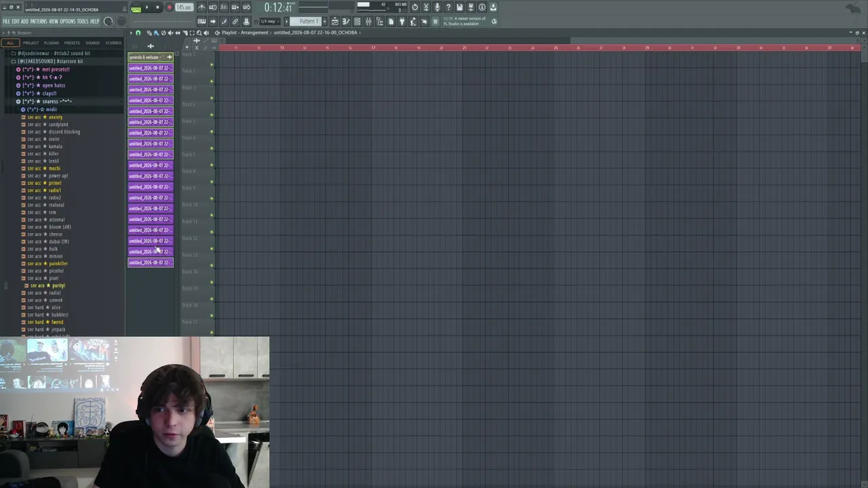Mute Track 7 with its green dot
868x488 pixels.
click(x=212, y=165)
